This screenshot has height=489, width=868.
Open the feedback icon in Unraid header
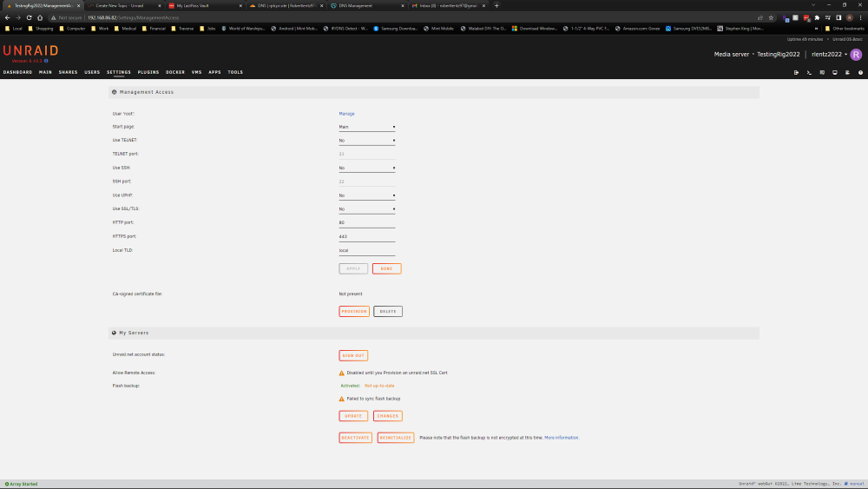point(822,73)
